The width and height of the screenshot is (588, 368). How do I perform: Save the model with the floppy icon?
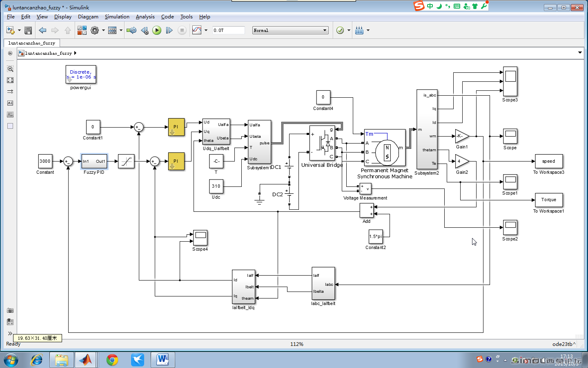click(28, 30)
